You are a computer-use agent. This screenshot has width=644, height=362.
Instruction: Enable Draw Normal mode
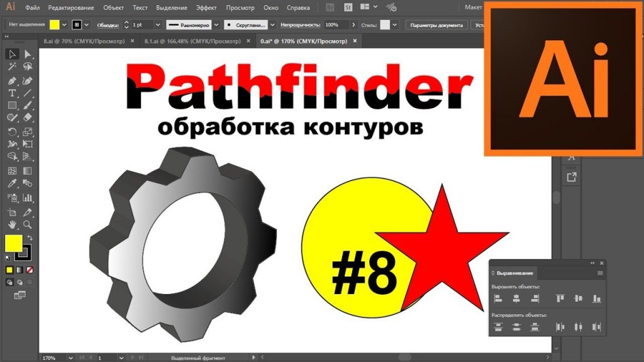click(9, 282)
